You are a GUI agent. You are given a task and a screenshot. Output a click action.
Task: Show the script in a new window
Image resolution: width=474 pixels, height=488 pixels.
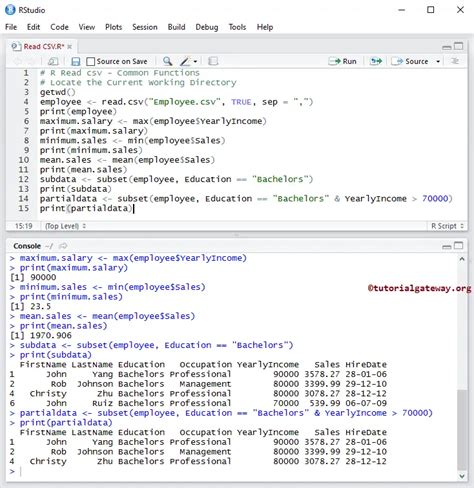tap(53, 61)
